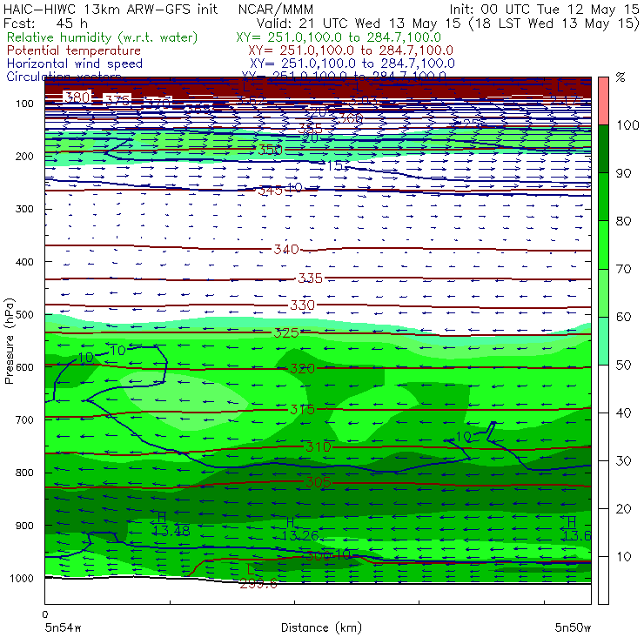Click the '60' colorbar scale label
The height and width of the screenshot is (644, 644).
pos(623,317)
